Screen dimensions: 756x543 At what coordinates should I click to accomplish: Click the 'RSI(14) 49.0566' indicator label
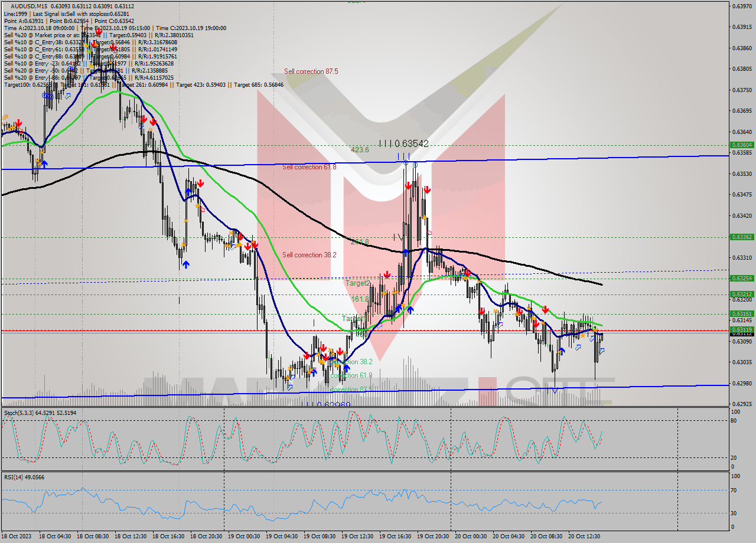pyautogui.click(x=24, y=477)
